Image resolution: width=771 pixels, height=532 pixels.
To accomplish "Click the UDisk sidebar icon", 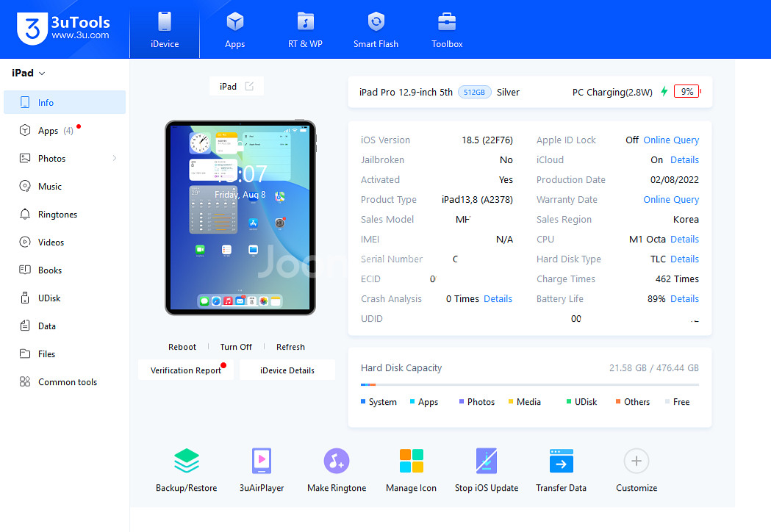I will tap(24, 298).
